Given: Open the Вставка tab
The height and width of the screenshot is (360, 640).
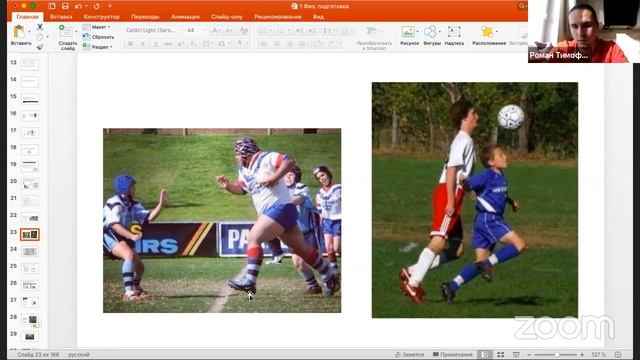Looking at the screenshot, I should (x=61, y=17).
